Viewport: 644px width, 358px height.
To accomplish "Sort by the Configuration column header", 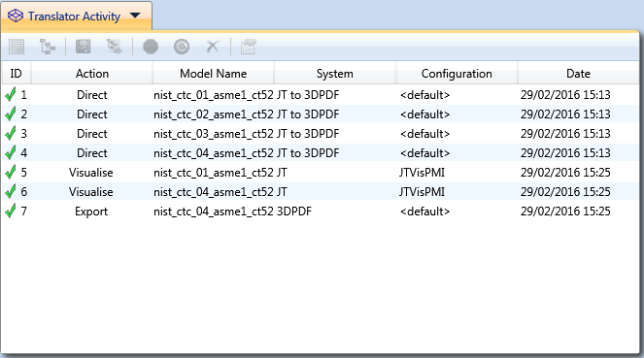I will click(x=457, y=74).
